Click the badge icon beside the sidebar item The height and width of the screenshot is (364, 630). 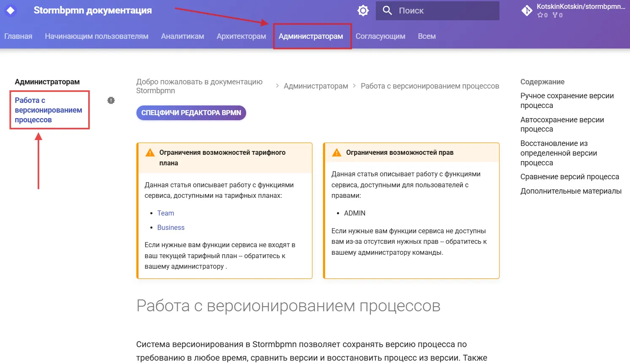pyautogui.click(x=111, y=100)
